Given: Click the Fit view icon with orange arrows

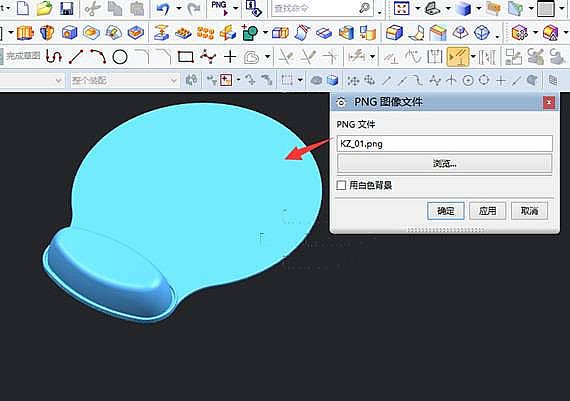Looking at the screenshot, I should pos(401,8).
